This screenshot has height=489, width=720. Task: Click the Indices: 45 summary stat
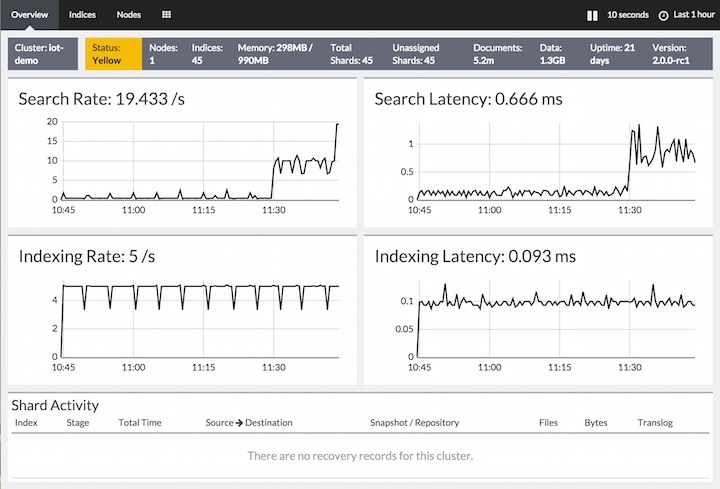(209, 54)
